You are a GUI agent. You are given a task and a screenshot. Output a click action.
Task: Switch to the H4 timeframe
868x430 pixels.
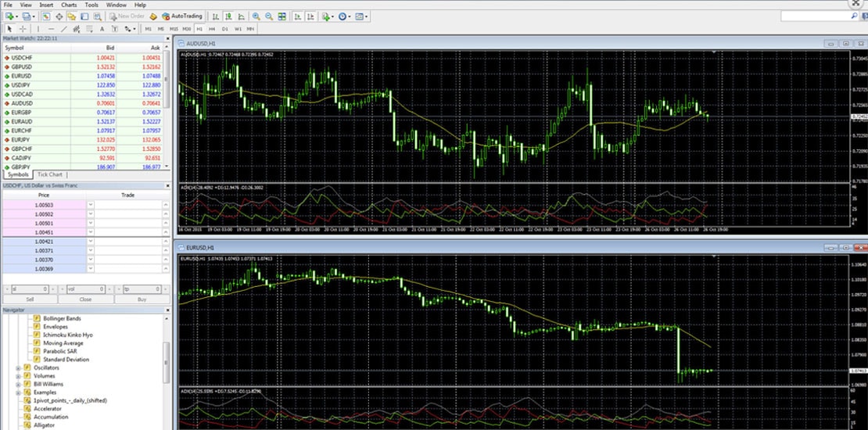click(212, 29)
